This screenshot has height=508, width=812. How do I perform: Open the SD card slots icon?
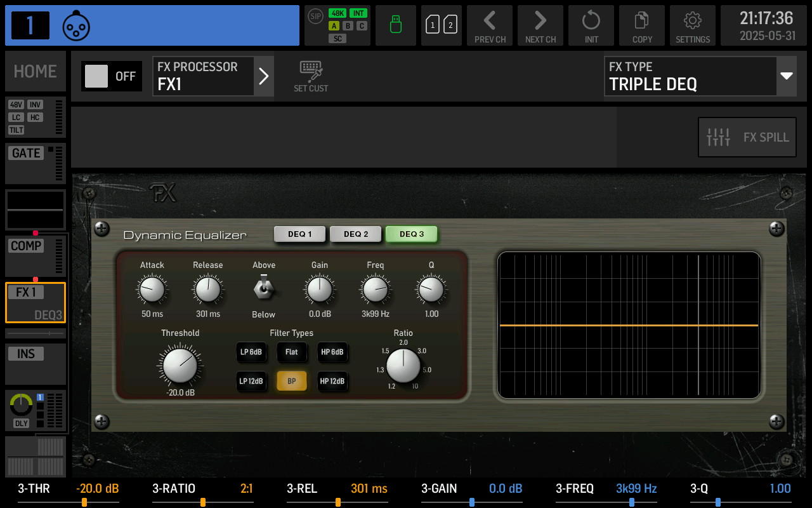coord(442,25)
